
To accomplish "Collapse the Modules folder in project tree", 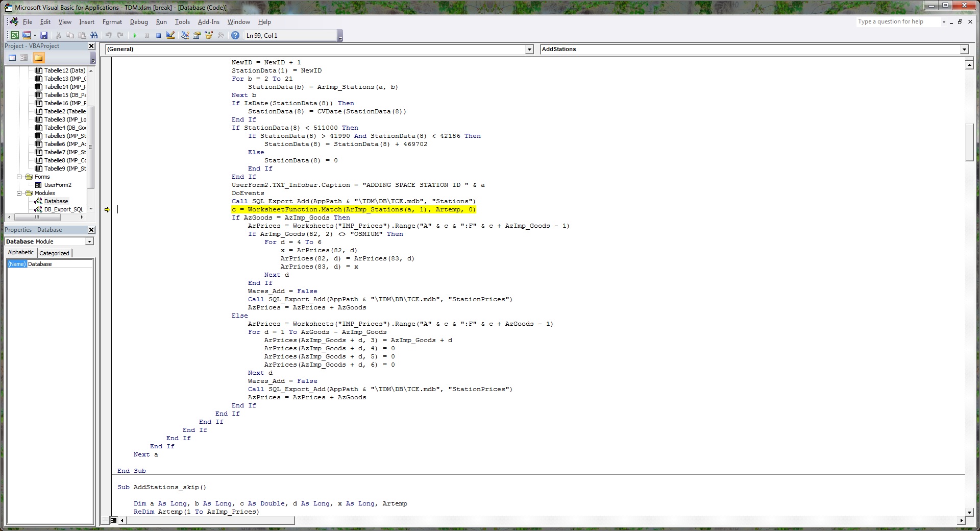I will [x=19, y=193].
